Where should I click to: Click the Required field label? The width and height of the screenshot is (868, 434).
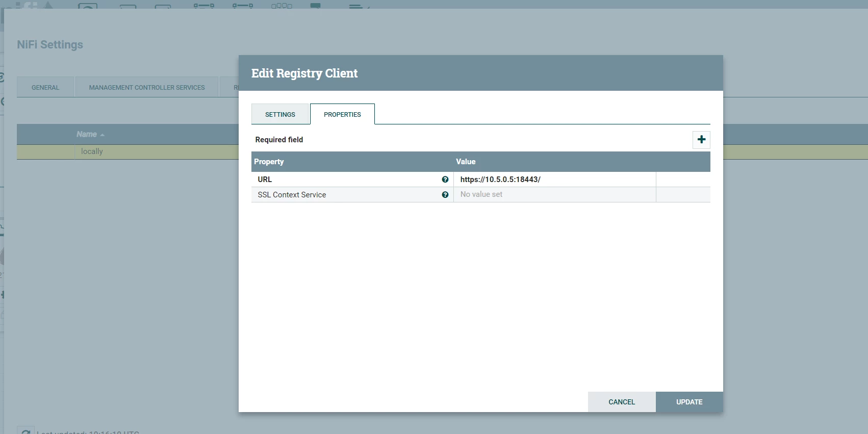[x=279, y=140]
